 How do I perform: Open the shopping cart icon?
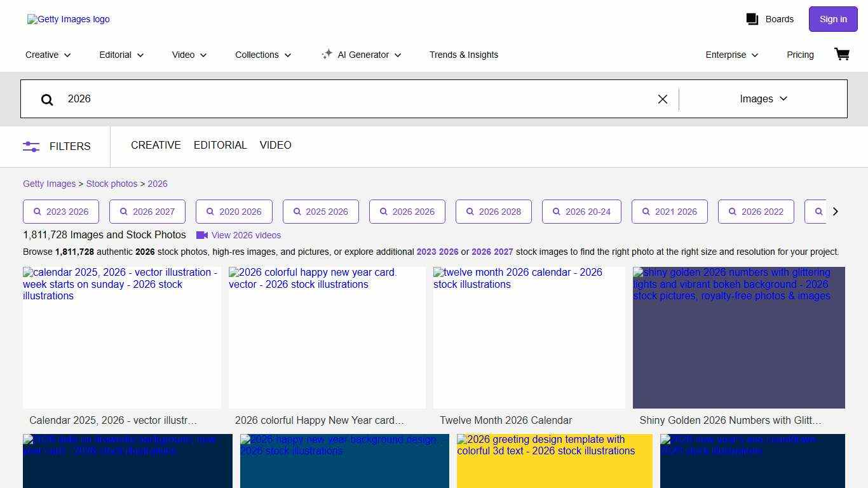point(842,55)
